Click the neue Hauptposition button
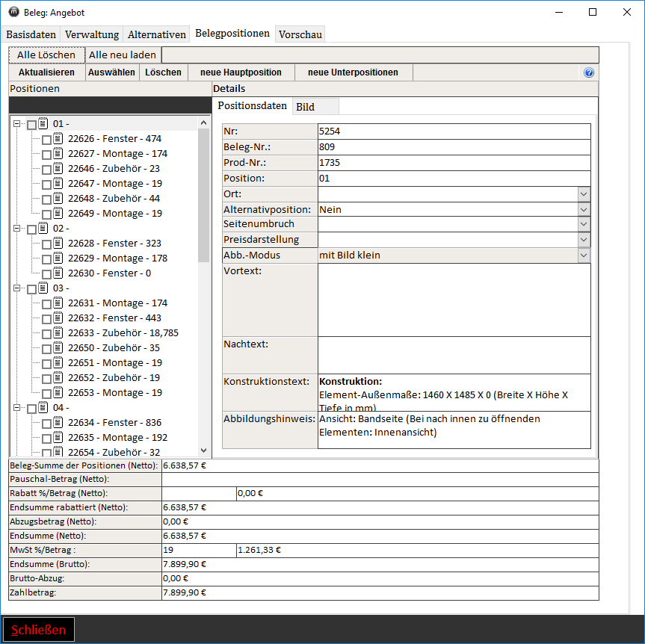The width and height of the screenshot is (645, 644). pos(241,72)
